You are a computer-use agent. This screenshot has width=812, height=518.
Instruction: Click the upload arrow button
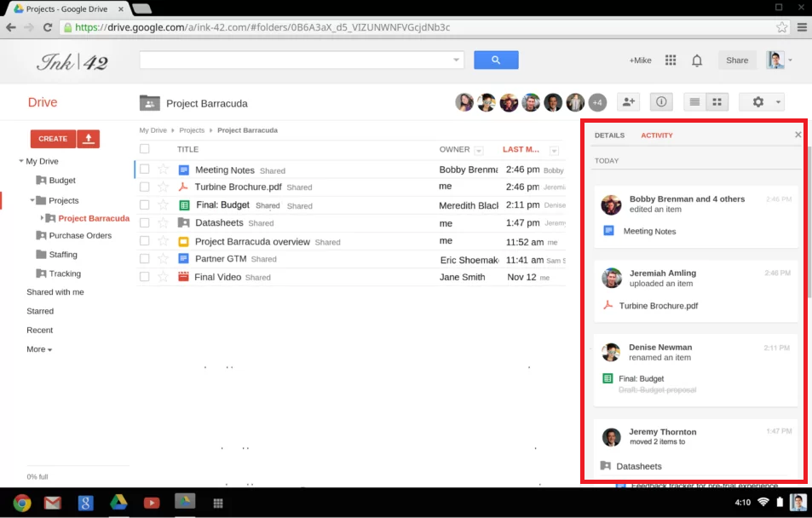pos(89,139)
